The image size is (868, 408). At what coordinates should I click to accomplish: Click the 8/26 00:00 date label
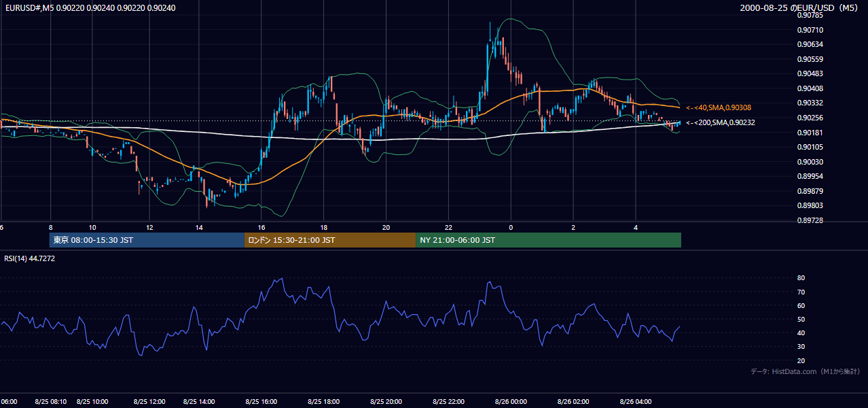pos(511,402)
